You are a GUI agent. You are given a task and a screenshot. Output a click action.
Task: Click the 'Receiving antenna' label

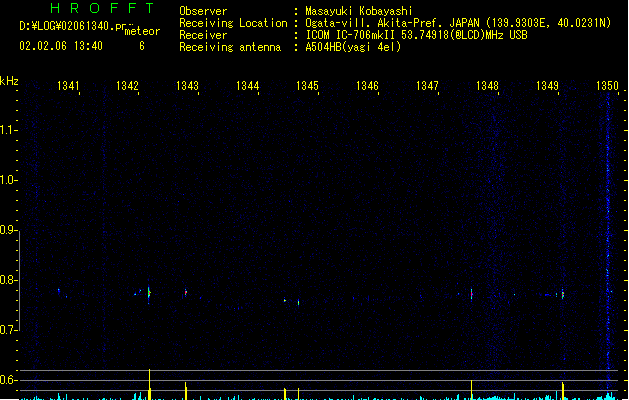[x=230, y=47]
